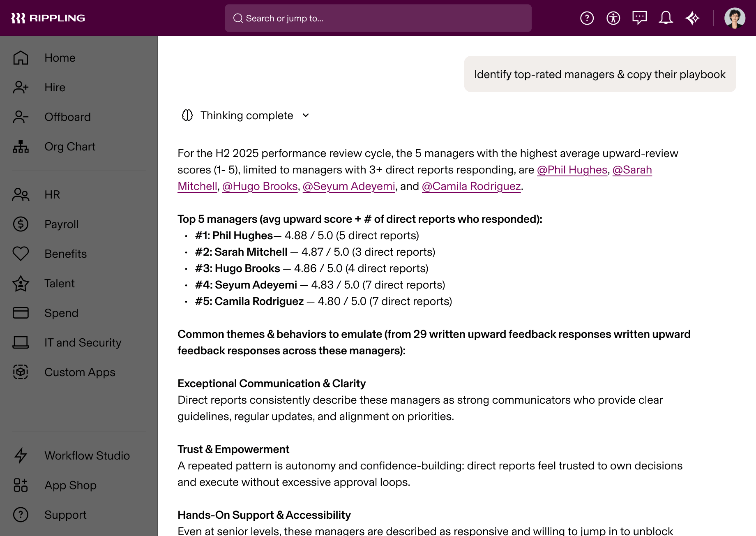Click the Custom Apps cube icon
The height and width of the screenshot is (536, 756).
coord(21,372)
